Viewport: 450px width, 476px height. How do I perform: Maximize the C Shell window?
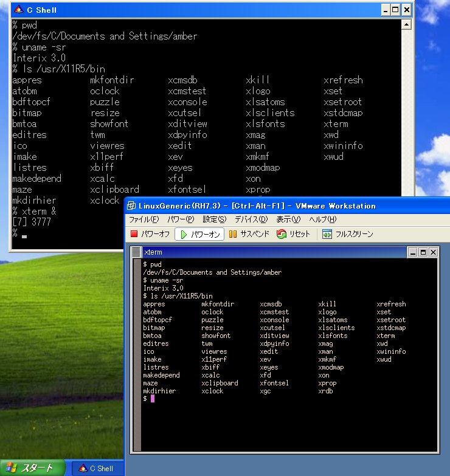(x=396, y=10)
